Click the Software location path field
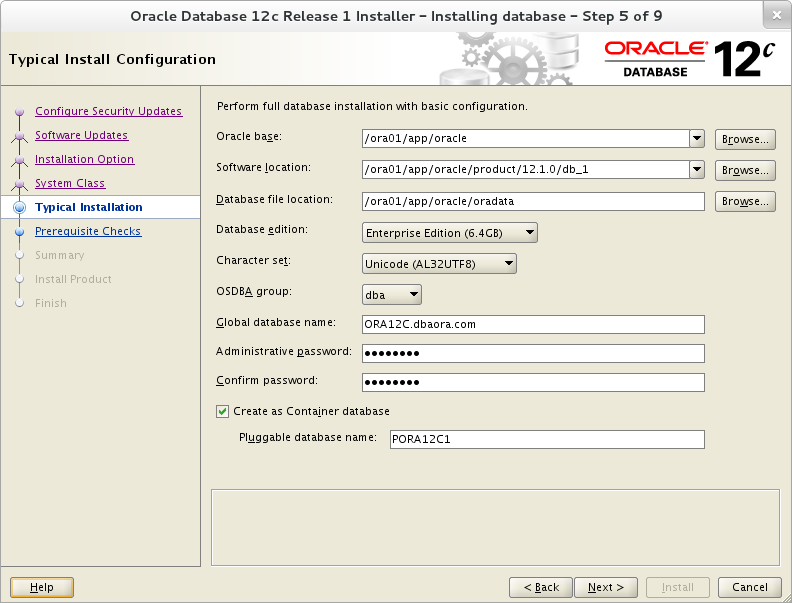This screenshot has height=603, width=792. tap(526, 169)
